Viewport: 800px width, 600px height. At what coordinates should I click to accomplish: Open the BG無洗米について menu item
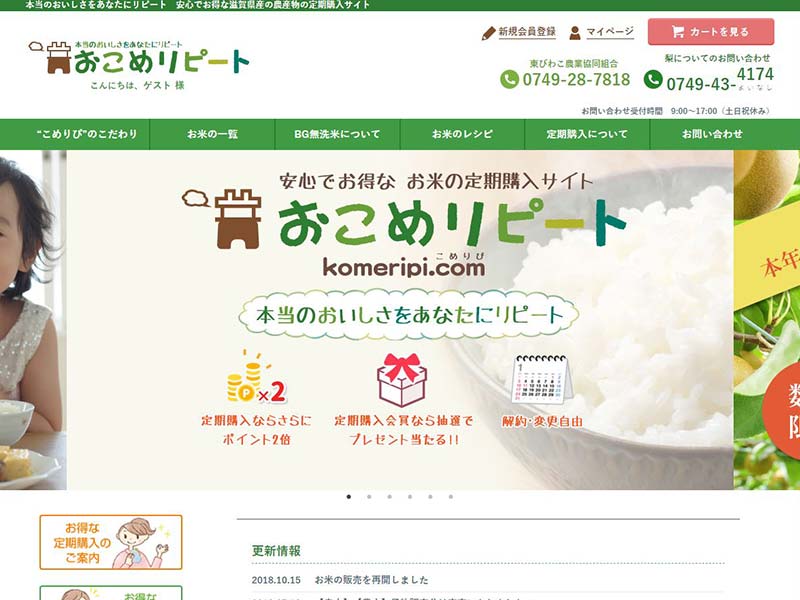pyautogui.click(x=337, y=134)
